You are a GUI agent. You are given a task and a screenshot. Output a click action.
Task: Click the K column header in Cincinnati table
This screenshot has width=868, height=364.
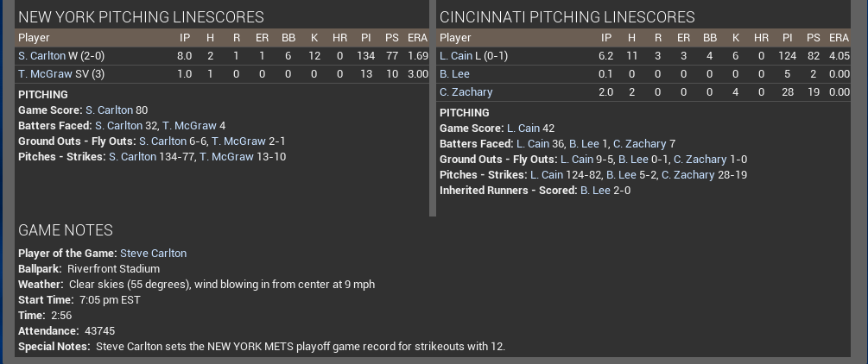(x=736, y=38)
